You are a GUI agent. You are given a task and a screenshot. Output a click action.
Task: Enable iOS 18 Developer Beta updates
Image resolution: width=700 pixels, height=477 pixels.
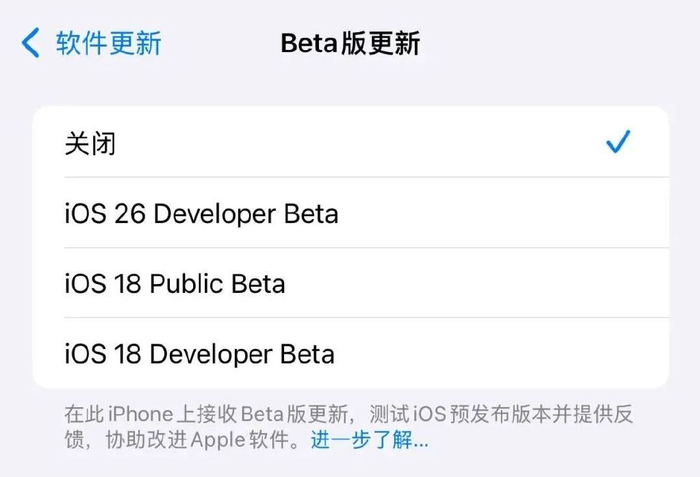point(199,353)
